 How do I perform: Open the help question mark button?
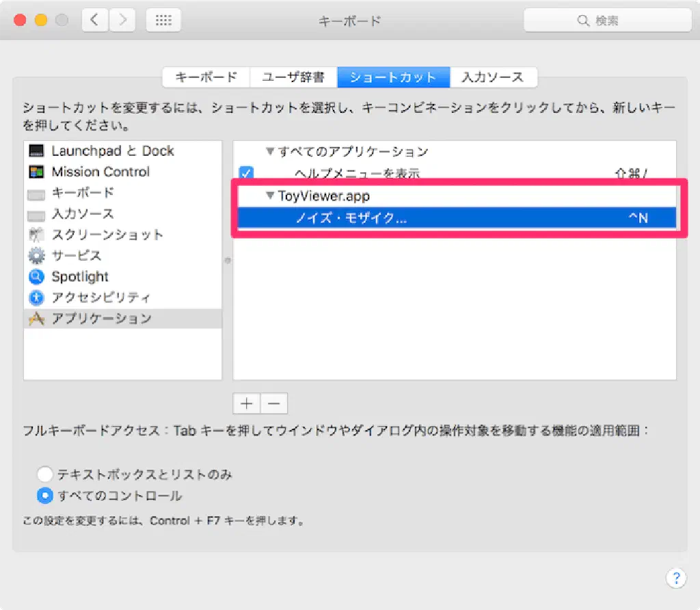click(675, 579)
